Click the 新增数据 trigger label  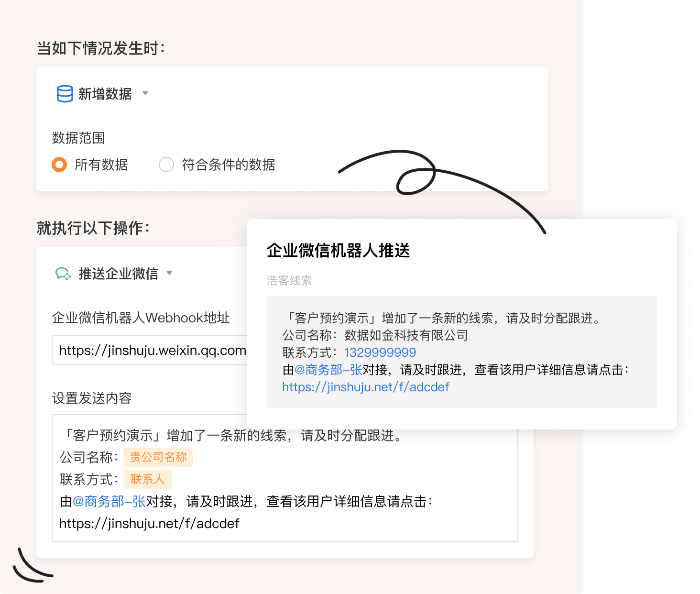(x=105, y=94)
